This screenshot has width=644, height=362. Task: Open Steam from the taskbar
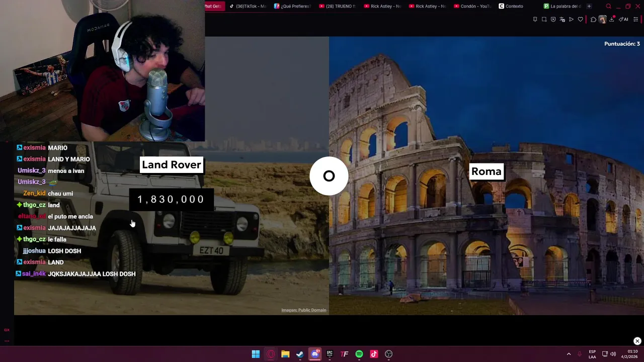[x=300, y=354]
